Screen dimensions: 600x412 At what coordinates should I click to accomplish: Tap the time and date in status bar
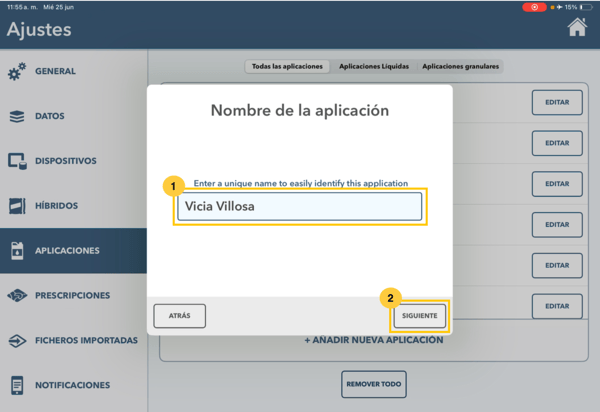[41, 7]
